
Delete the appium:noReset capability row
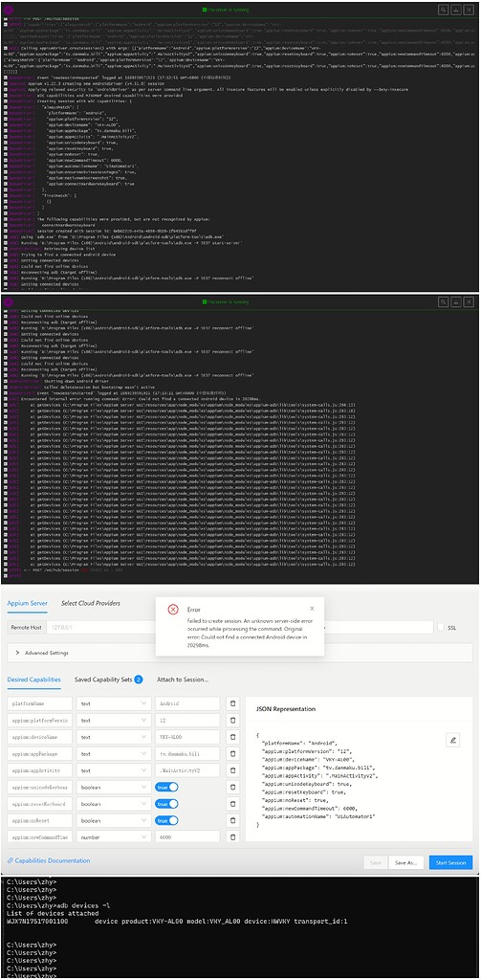coord(232,820)
